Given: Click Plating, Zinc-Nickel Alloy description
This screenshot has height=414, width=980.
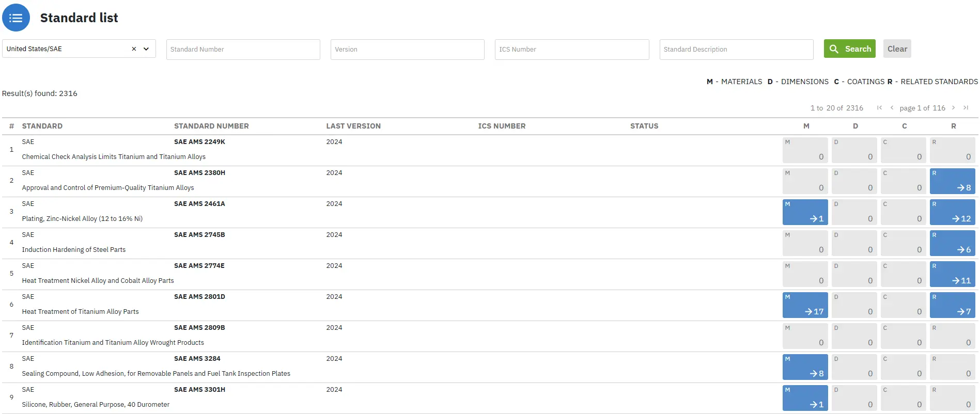Looking at the screenshot, I should point(82,219).
